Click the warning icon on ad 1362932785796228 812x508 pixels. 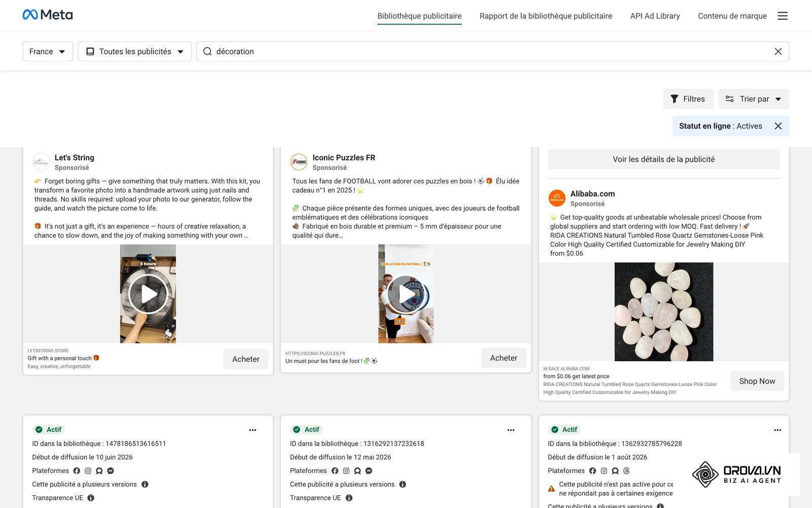(x=551, y=489)
